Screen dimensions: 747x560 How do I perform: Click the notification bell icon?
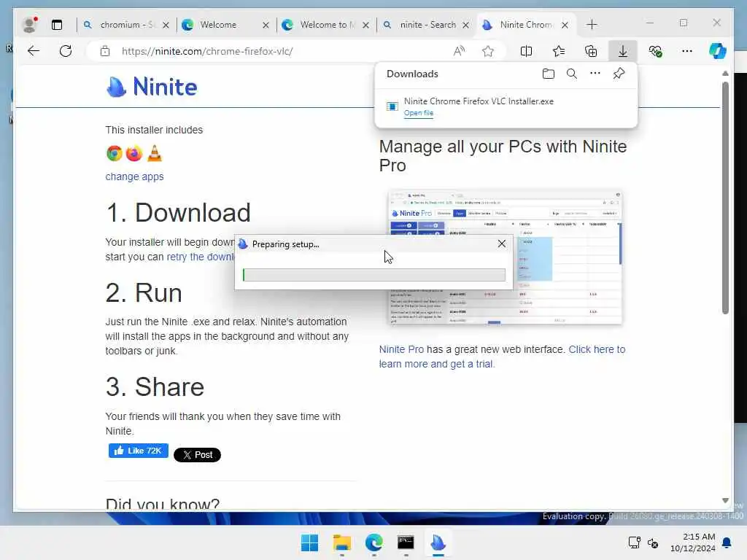pos(727,542)
